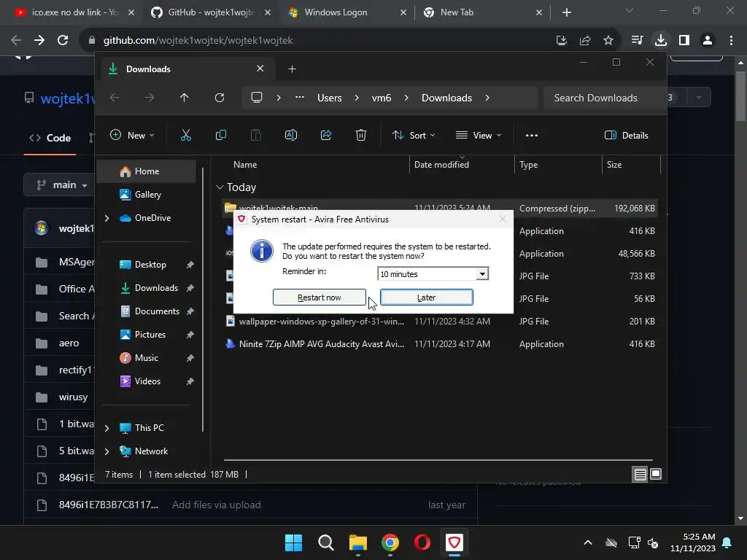Viewport: 747px width, 560px height.
Task: Open Music in quick access
Action: pyautogui.click(x=146, y=358)
